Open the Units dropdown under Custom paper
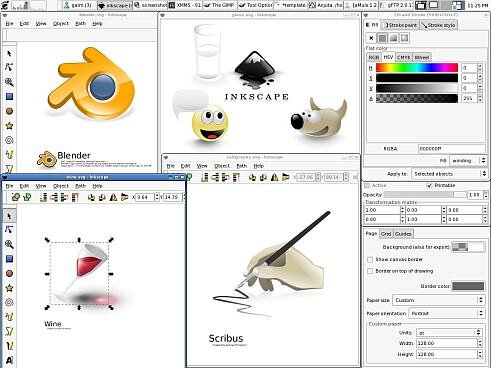 [x=449, y=333]
